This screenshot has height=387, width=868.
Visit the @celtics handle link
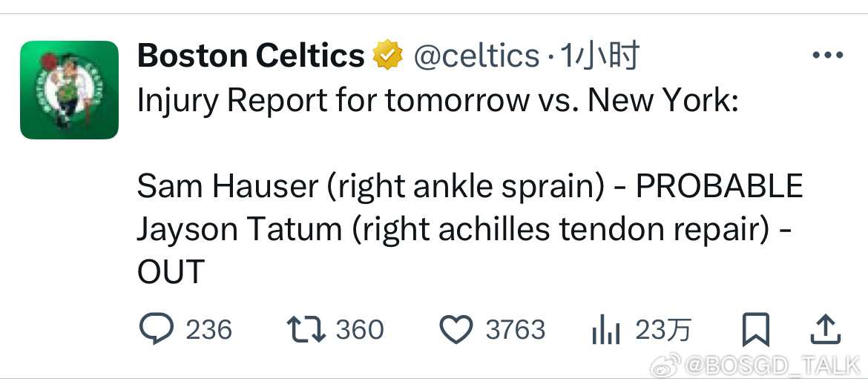tap(476, 56)
